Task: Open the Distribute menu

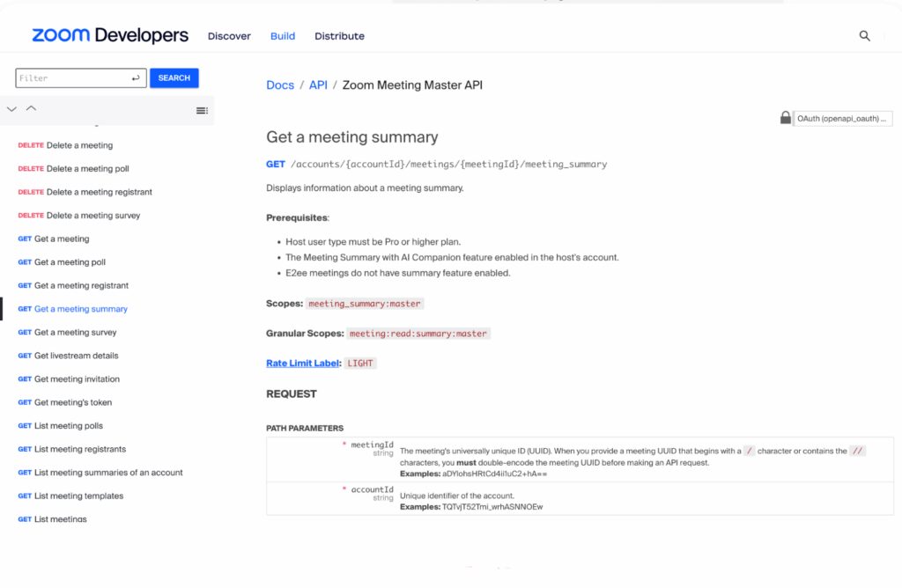Action: point(339,36)
